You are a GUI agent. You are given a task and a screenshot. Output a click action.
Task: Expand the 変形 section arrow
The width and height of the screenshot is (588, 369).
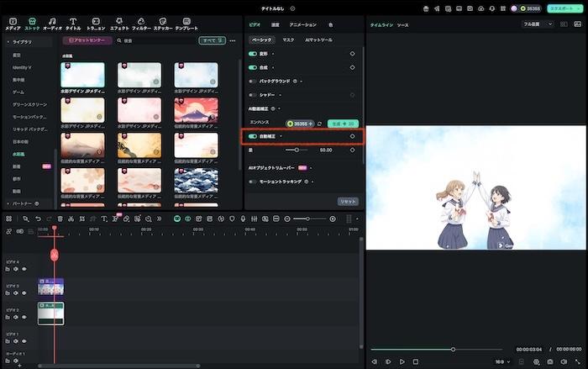click(x=273, y=54)
